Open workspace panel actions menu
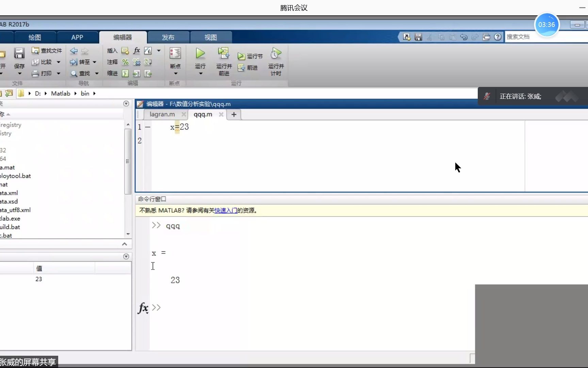The image size is (588, 368). coord(126,256)
